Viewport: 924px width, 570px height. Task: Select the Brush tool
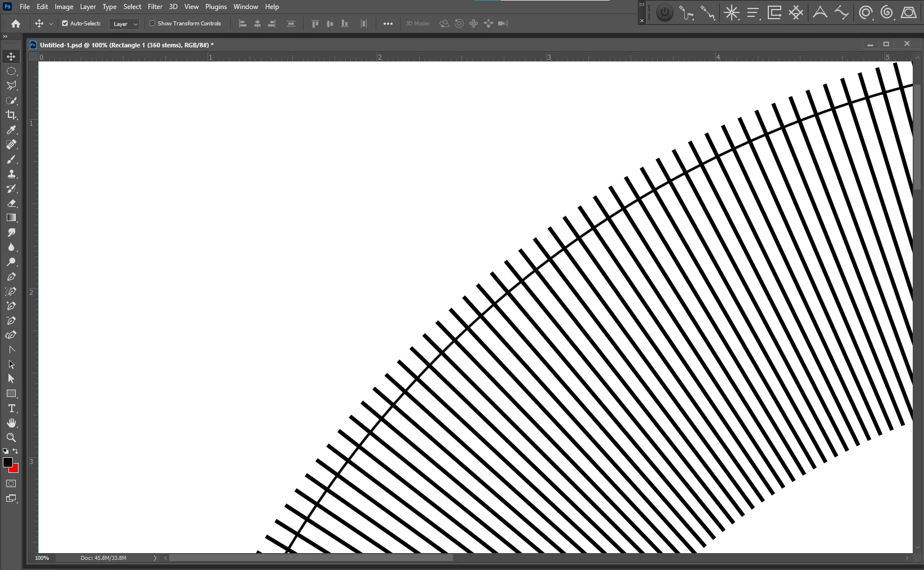tap(11, 160)
